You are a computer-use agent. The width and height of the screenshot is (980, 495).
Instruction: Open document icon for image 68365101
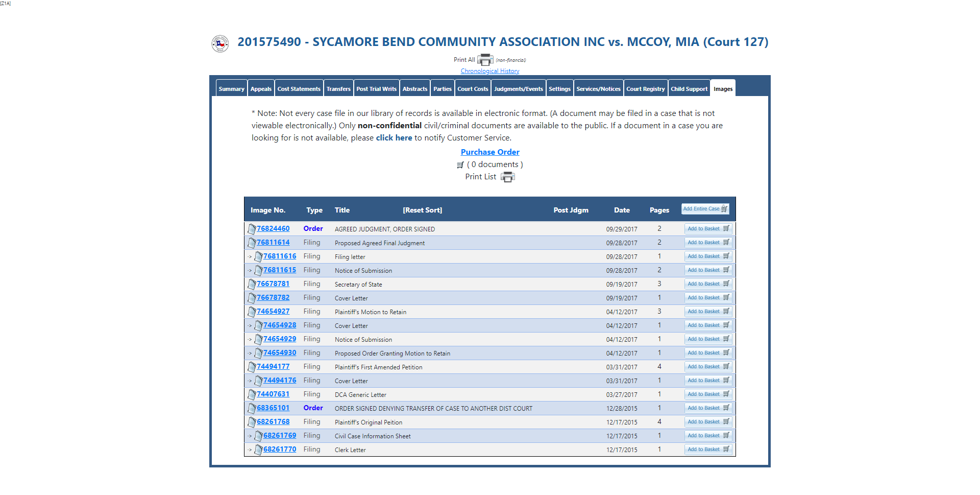click(252, 408)
